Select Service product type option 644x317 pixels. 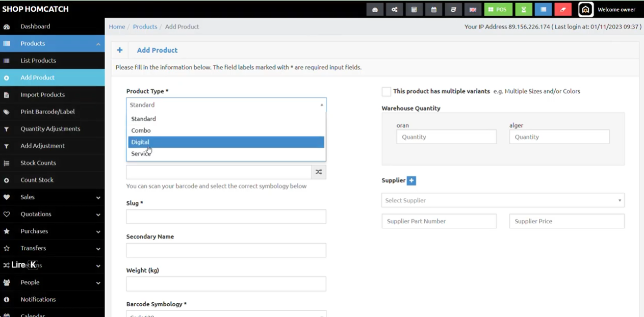[226, 153]
